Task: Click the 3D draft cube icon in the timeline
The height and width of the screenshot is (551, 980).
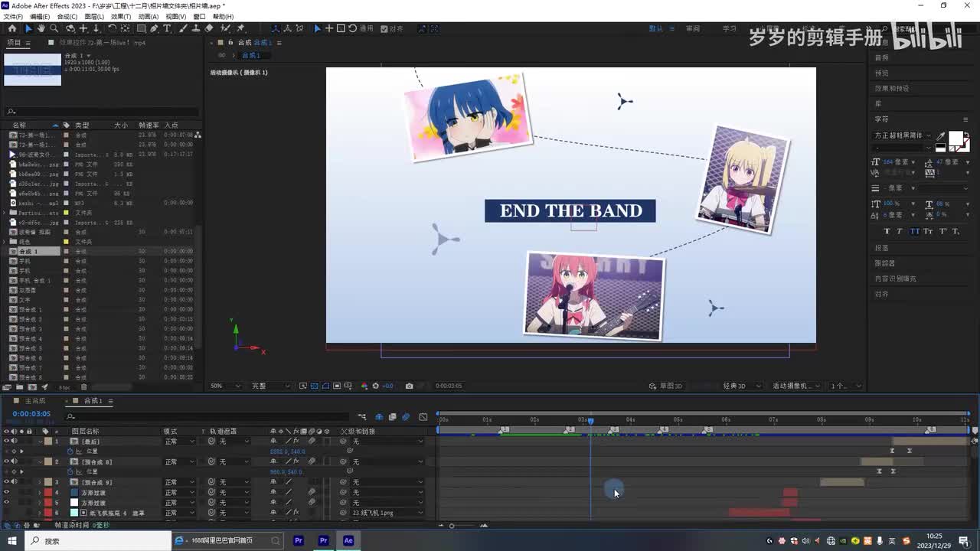Action: [379, 417]
